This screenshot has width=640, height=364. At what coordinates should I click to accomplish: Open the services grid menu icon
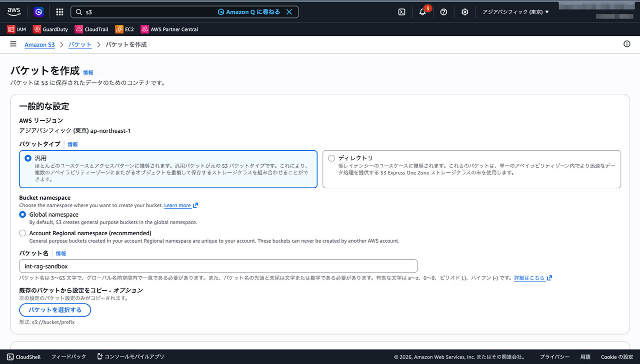pos(59,12)
